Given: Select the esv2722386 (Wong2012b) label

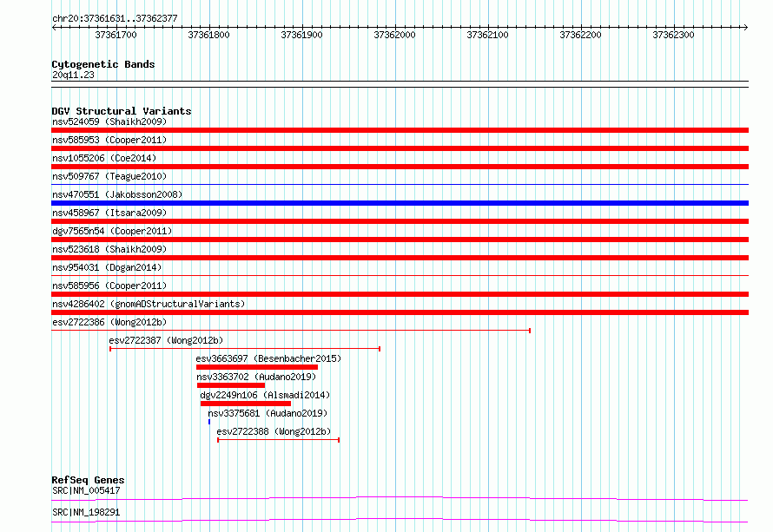Looking at the screenshot, I should tap(109, 322).
